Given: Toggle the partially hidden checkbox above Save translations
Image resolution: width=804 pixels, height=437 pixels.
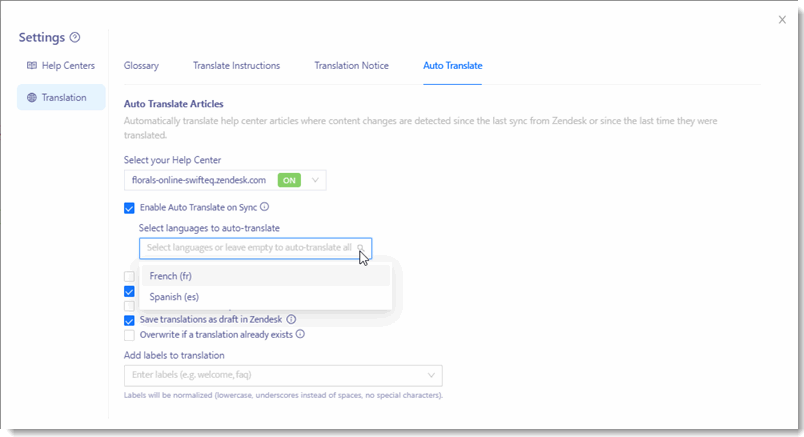Looking at the screenshot, I should [129, 306].
